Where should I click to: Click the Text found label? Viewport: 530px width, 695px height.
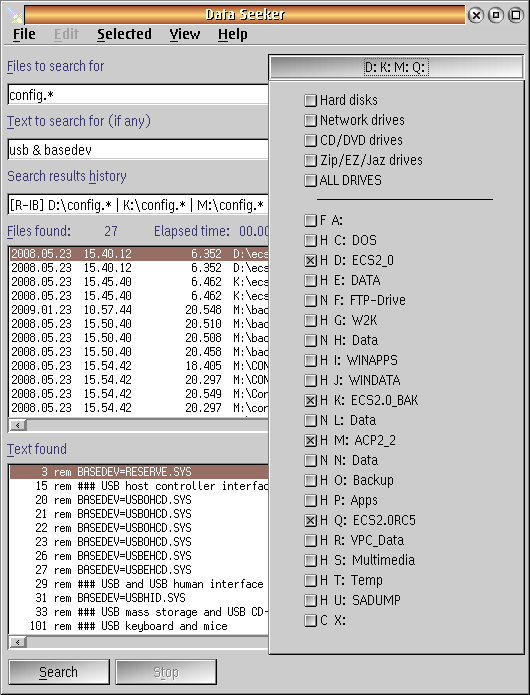[37, 449]
